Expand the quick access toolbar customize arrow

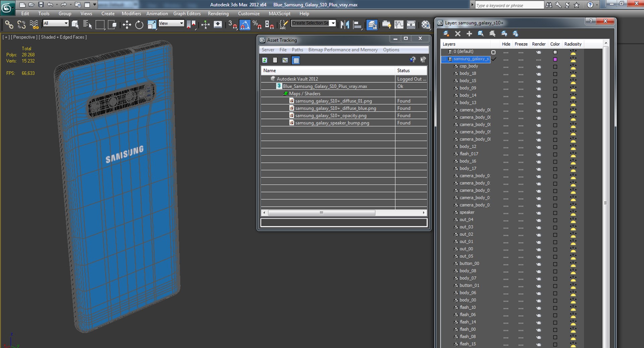point(95,5)
